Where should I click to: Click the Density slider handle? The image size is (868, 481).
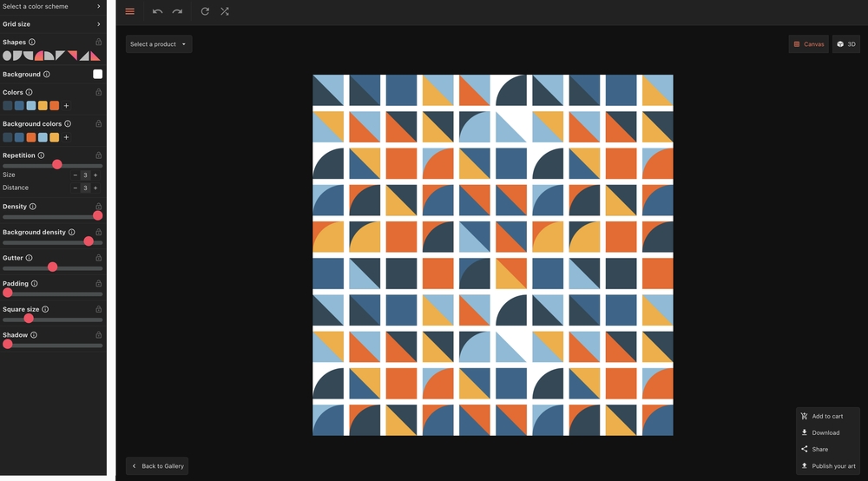(97, 216)
